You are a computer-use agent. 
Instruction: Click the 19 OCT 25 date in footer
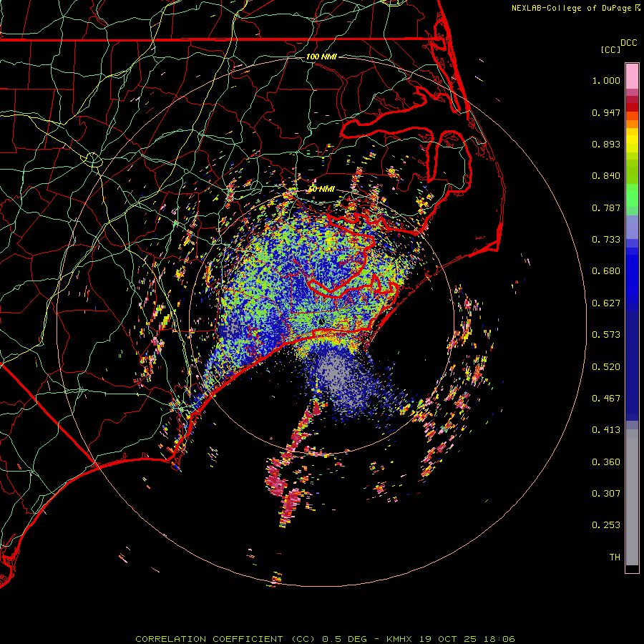pos(448,639)
